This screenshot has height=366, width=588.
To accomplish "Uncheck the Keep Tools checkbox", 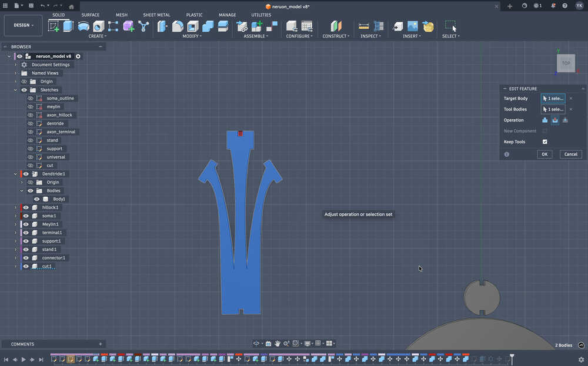I will (x=545, y=142).
